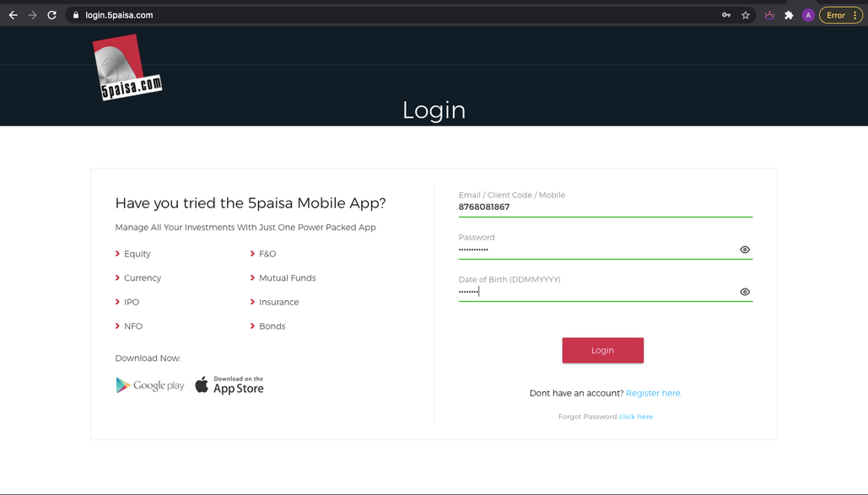
Task: Click the pink extension icon in the toolbar
Action: (769, 15)
